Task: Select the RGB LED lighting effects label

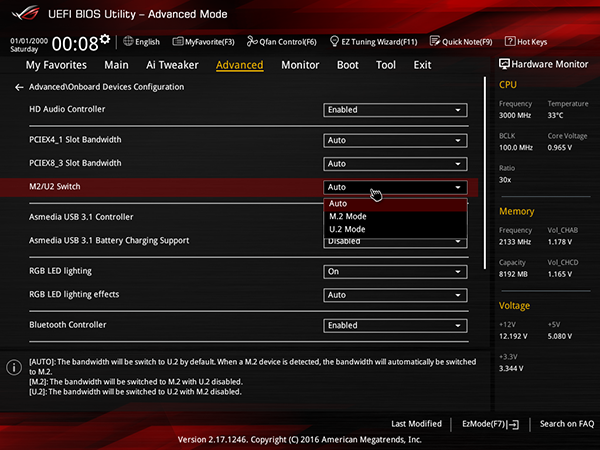Action: (x=74, y=295)
